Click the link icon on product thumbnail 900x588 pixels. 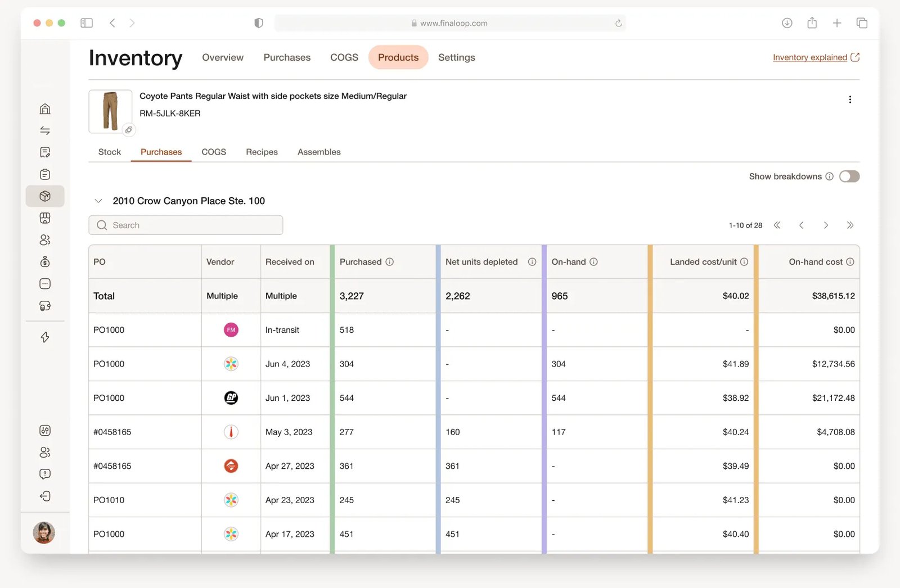coord(129,130)
